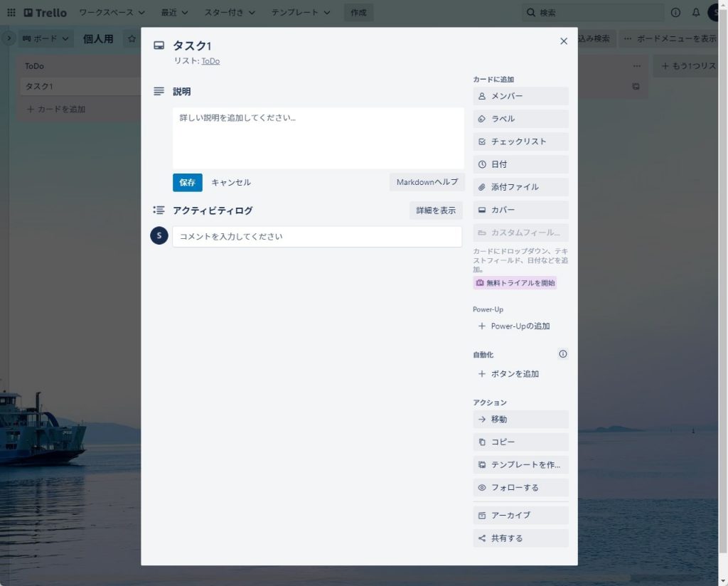Cancel the description edit with キャンセル
Screen dimensions: 728x586
[231, 183]
